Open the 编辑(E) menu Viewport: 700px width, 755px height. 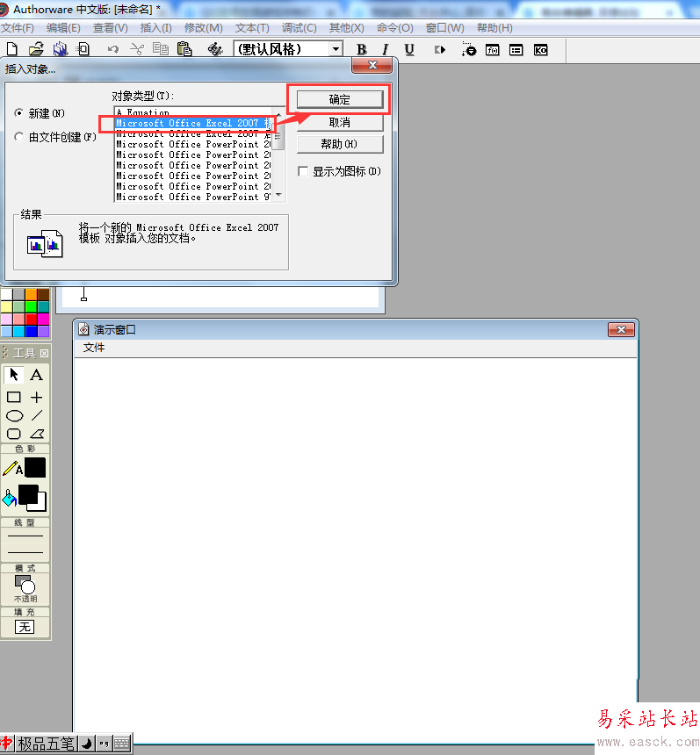(63, 28)
